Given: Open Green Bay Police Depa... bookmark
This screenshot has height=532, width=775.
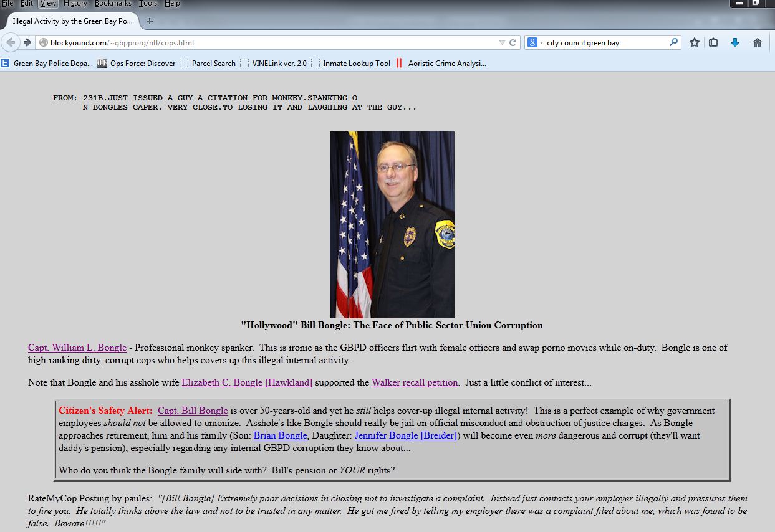Looking at the screenshot, I should point(47,63).
